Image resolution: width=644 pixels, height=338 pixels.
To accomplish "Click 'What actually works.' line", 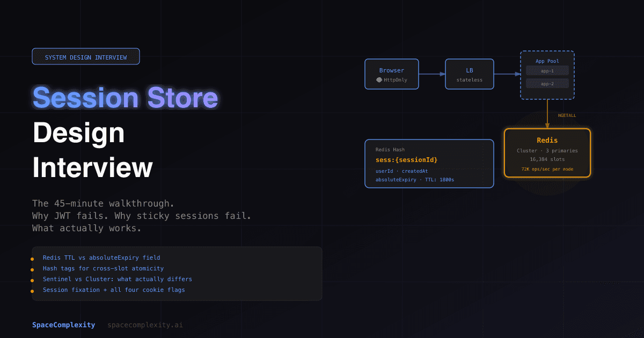I will (87, 229).
